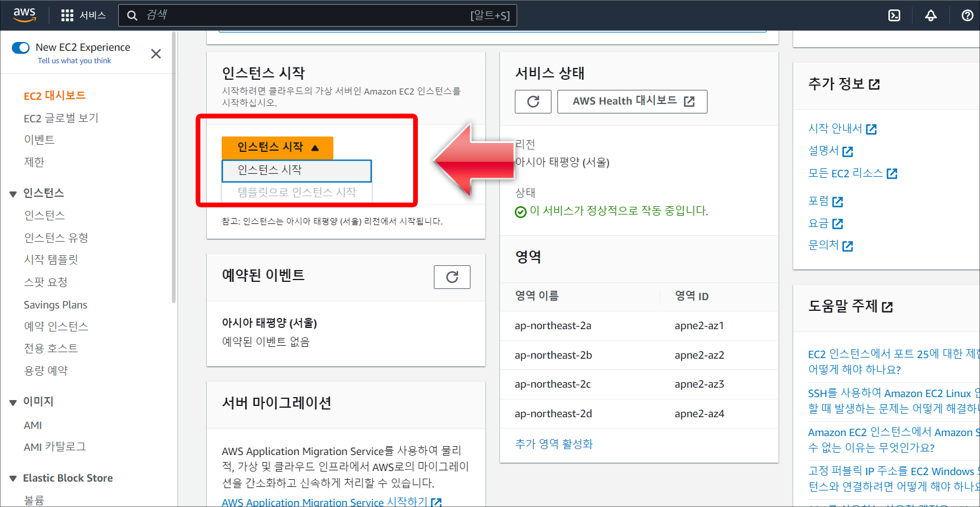980x507 pixels.
Task: Open the CloudShell terminal icon
Action: pyautogui.click(x=894, y=15)
